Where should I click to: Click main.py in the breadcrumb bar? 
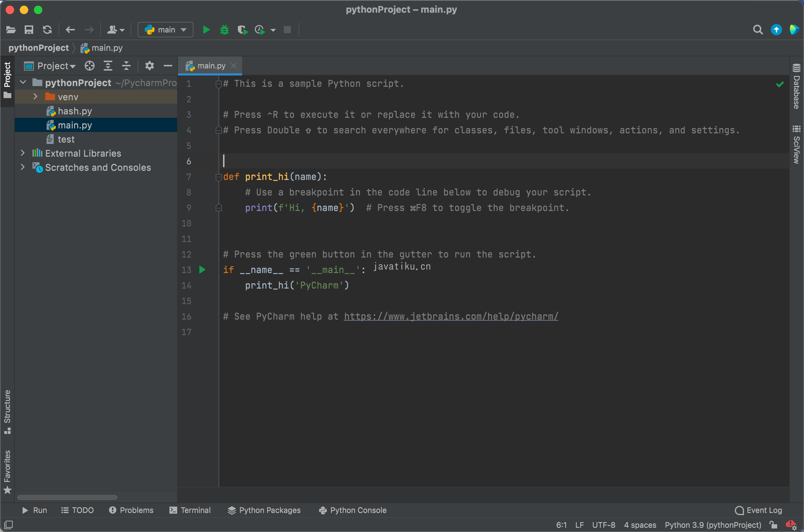tap(102, 48)
